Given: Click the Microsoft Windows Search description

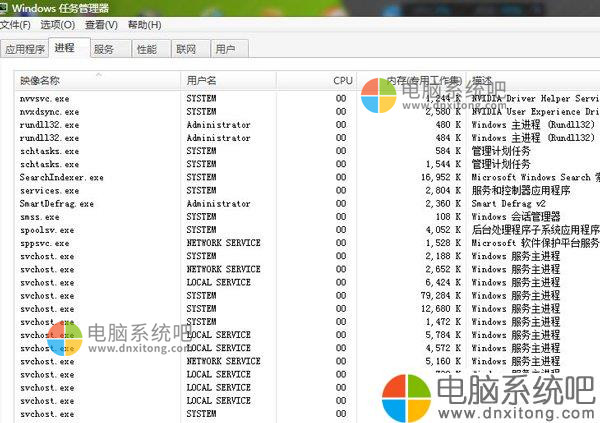Looking at the screenshot, I should 535,177.
